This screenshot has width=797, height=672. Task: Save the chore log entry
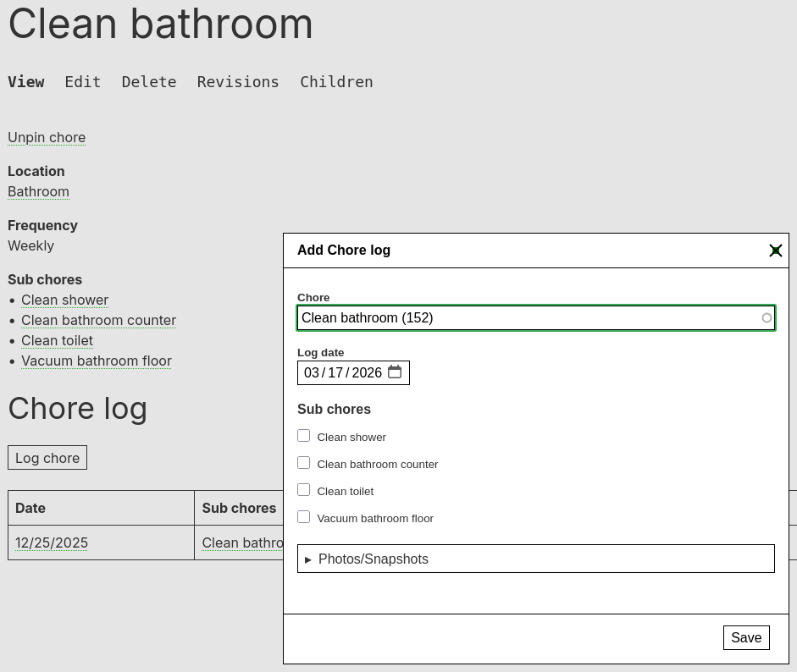click(x=745, y=637)
